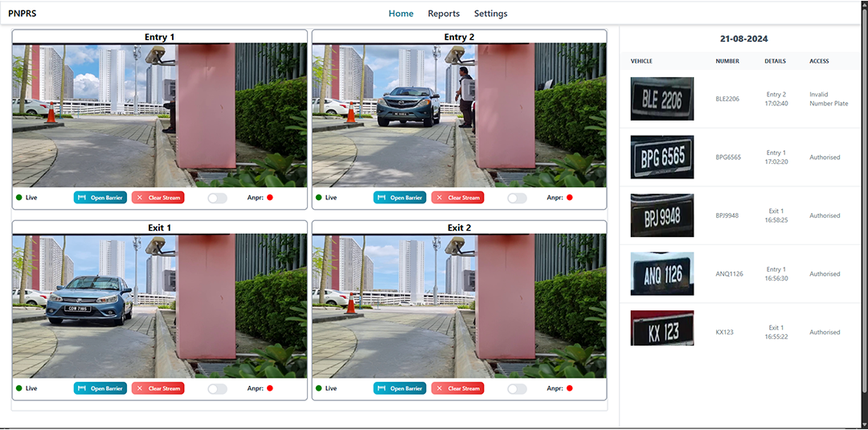Click the green Live dot on Exit 1

18,389
